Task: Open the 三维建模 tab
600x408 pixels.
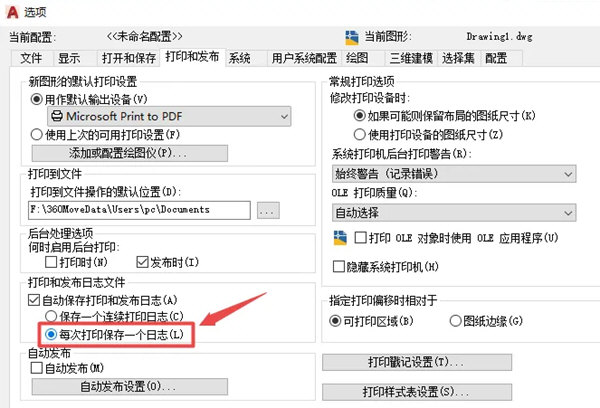Action: [x=411, y=58]
